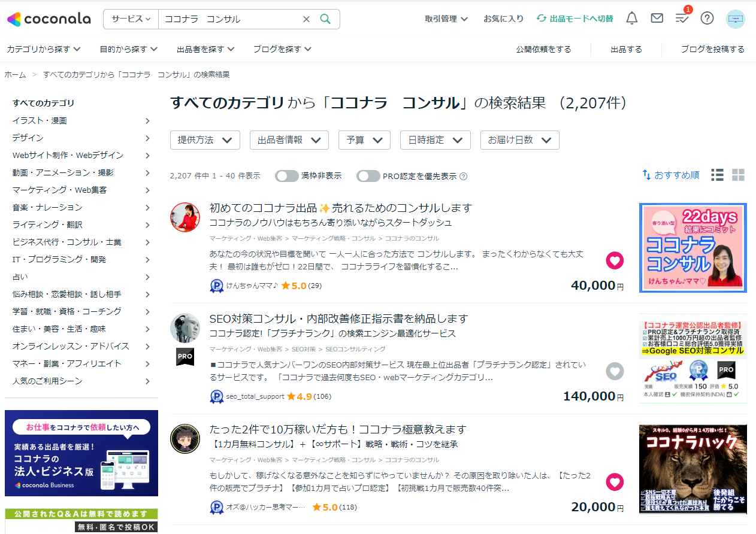The width and height of the screenshot is (756, 534).
Task: Click the platinum rank badge beside けんちゃんママ♪
Action: 216,286
